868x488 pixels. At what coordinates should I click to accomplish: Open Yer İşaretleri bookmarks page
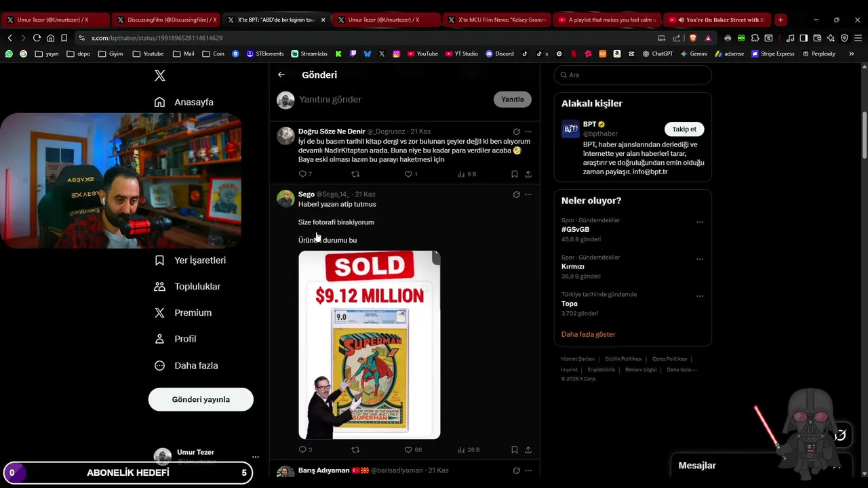[190, 260]
